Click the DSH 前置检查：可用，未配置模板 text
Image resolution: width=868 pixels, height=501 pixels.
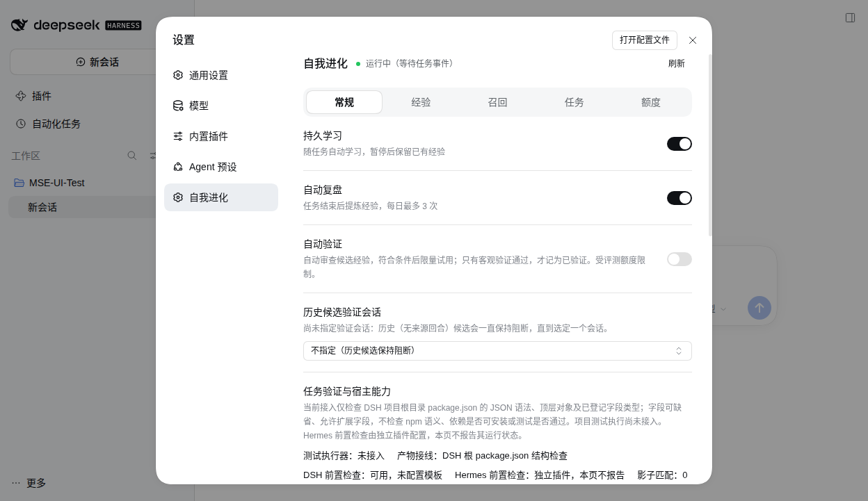coord(373,475)
